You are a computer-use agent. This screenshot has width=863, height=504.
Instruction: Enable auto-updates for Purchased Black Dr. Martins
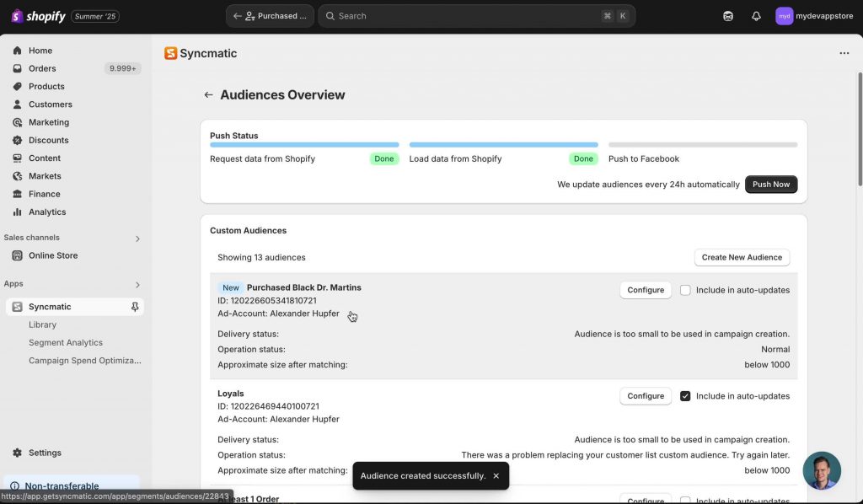click(684, 290)
